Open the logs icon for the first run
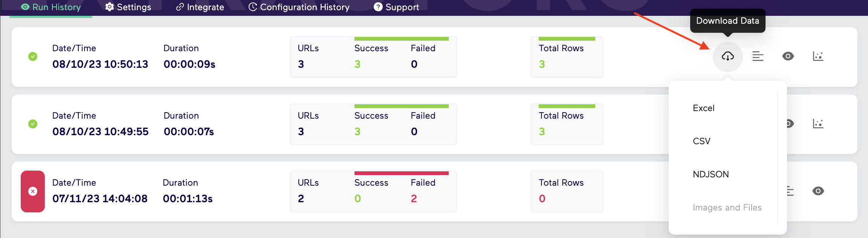 (758, 56)
